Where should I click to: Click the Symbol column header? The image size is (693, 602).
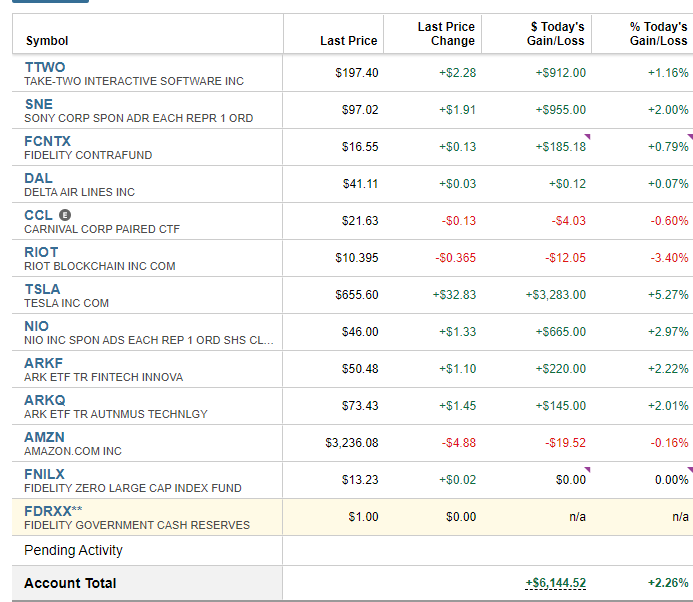click(x=47, y=41)
